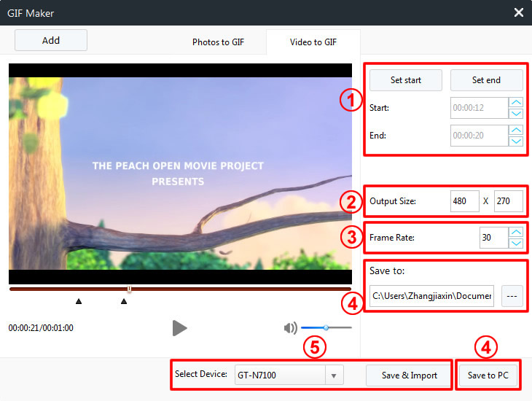Select the right end triangle marker
Screen dimensions: 532x401
pyautogui.click(x=124, y=301)
